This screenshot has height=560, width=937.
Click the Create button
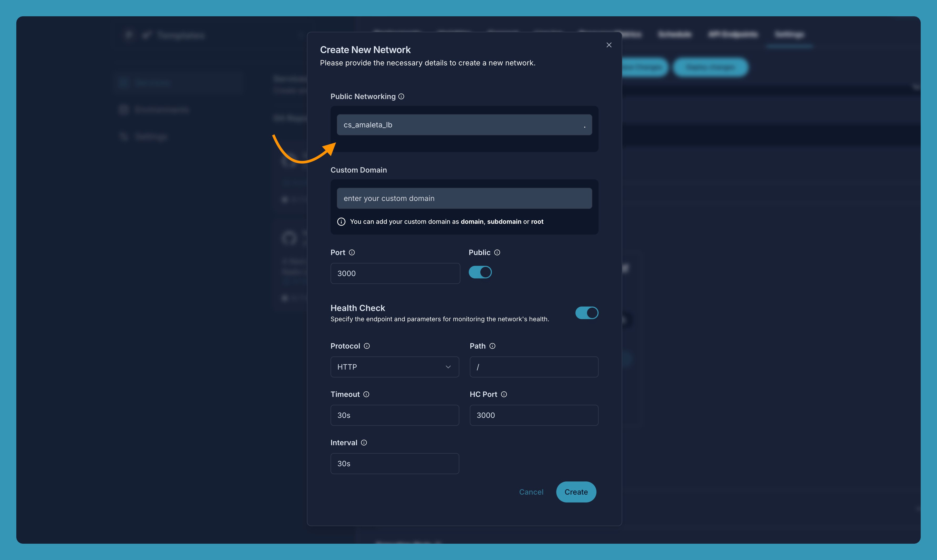click(576, 492)
